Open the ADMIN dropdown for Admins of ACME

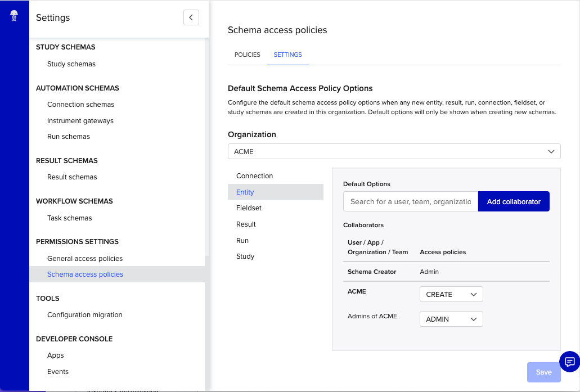(x=451, y=319)
